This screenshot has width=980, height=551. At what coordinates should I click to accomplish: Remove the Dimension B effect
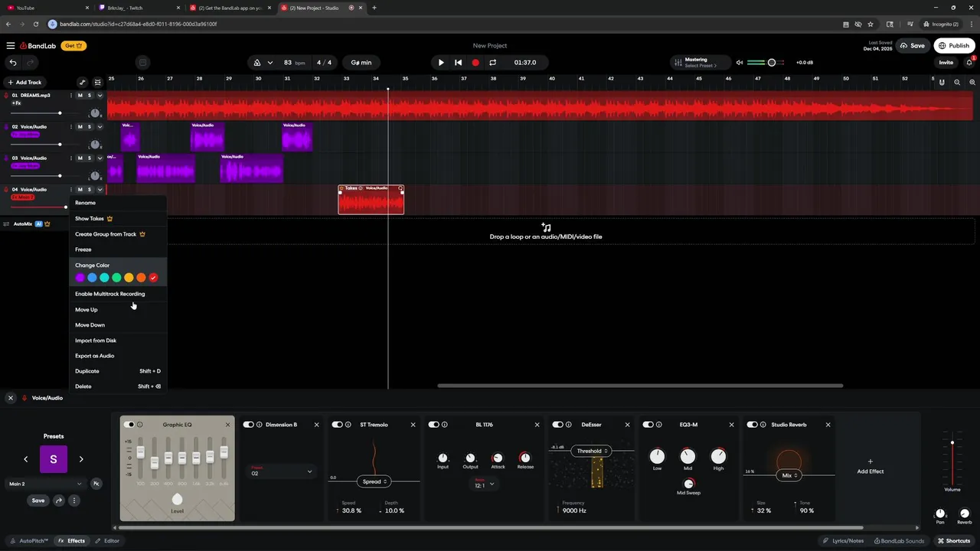coord(316,425)
